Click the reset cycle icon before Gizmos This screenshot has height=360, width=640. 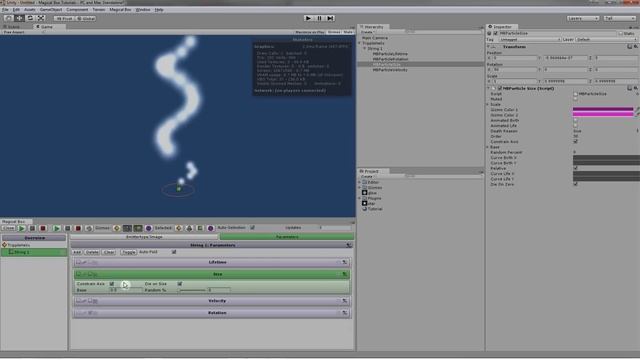coord(89,229)
